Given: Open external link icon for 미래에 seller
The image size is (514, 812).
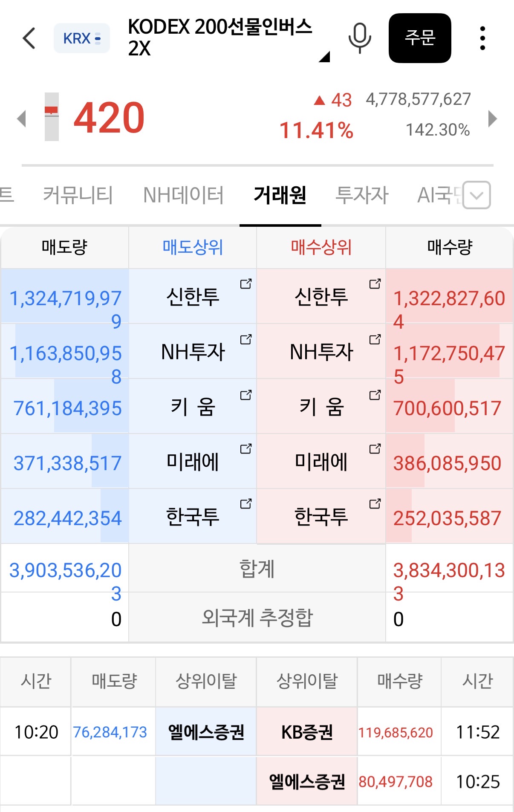Looking at the screenshot, I should [246, 449].
